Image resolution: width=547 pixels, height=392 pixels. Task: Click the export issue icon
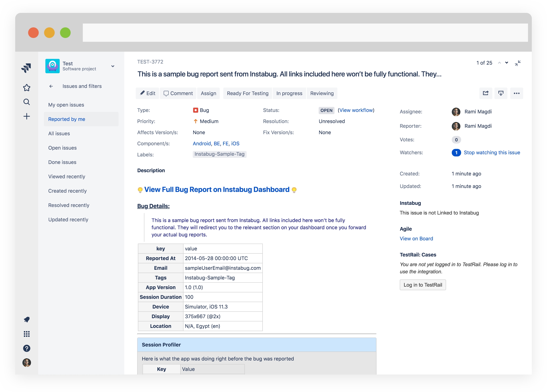501,93
